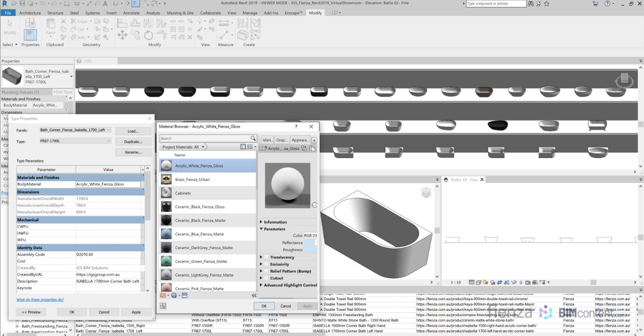Screen dimensions: 644x336
Task: Click the Move tool in the Modify panel
Action: 122,35
